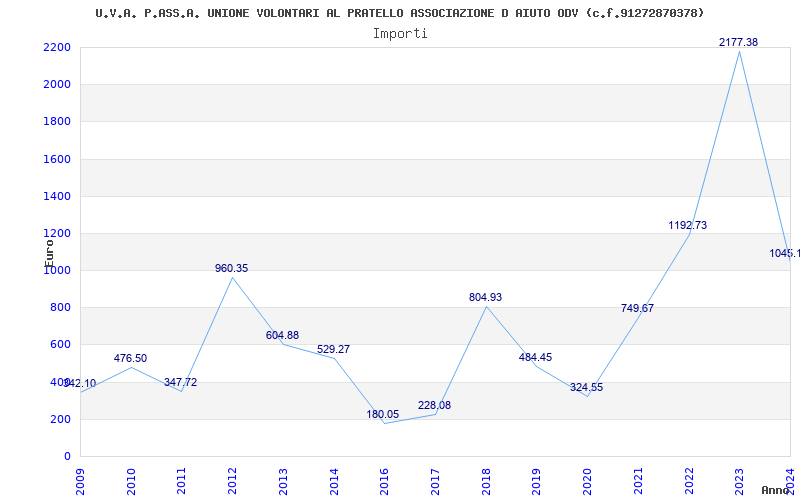This screenshot has width=800, height=500.
Task: Select the 180.05 data label
Action: coord(383,414)
